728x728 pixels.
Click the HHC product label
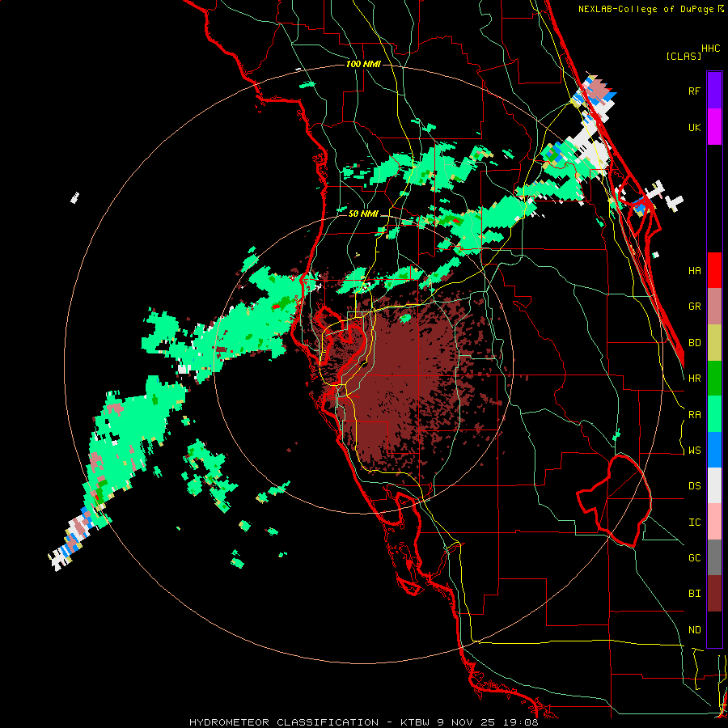pyautogui.click(x=711, y=49)
